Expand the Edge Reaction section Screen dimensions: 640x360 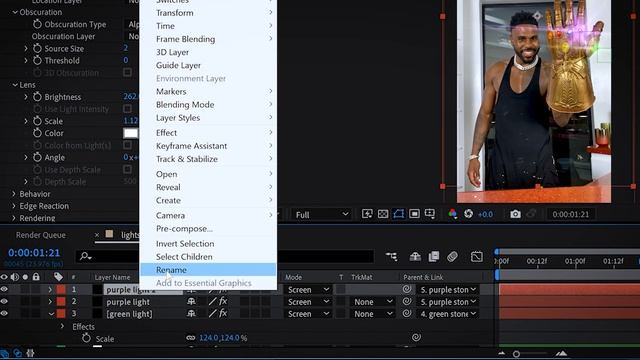[x=14, y=206]
